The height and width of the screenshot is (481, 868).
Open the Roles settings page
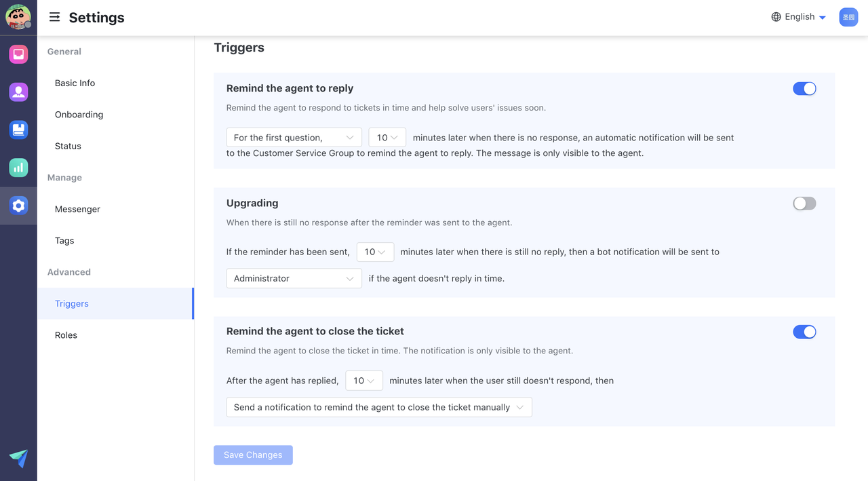point(66,335)
